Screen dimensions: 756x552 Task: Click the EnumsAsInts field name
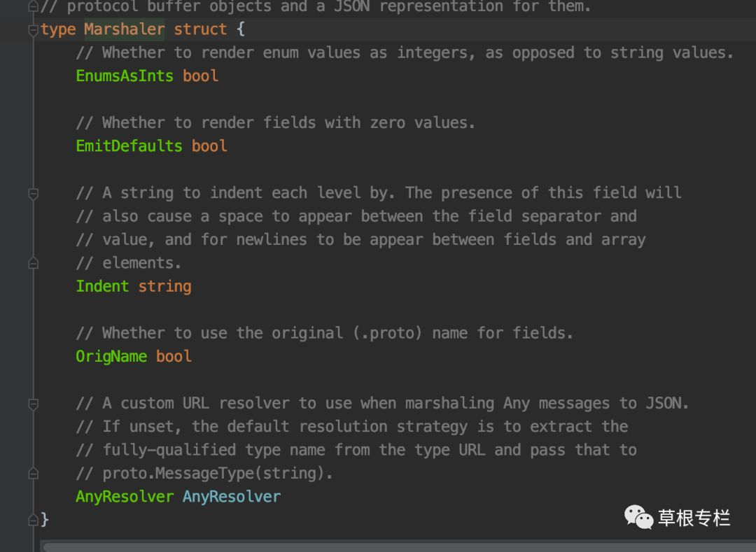(125, 76)
